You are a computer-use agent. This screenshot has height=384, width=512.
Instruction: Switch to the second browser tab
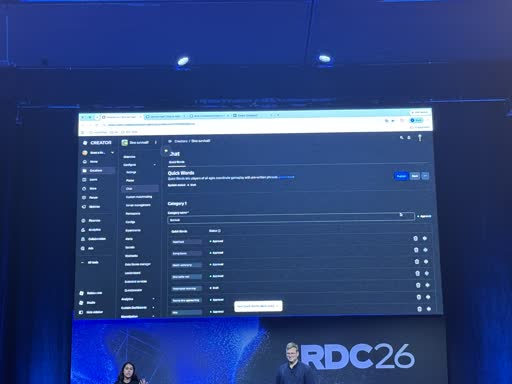pos(166,116)
